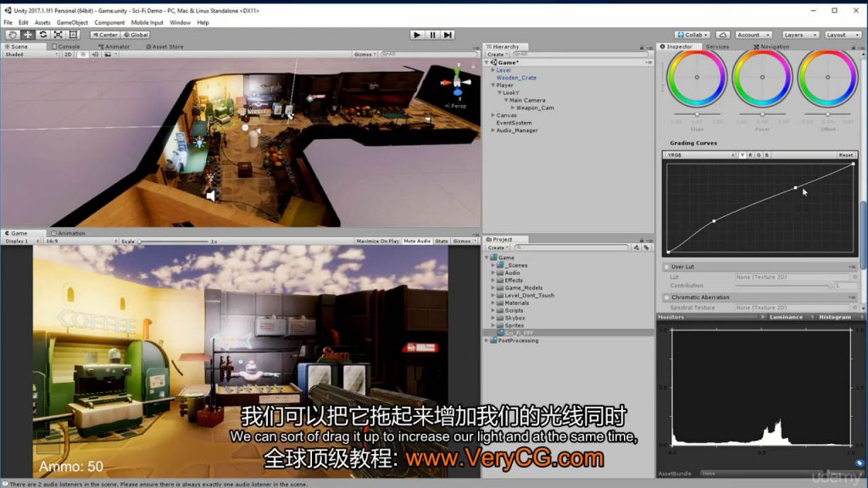Switch to the Asset Store tab
Screen dimensions: 868x488
tap(164, 47)
